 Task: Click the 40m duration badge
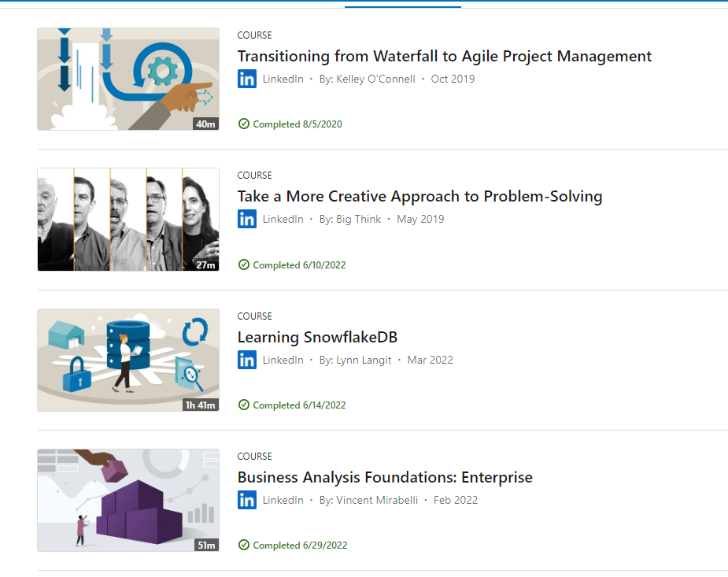pyautogui.click(x=205, y=124)
